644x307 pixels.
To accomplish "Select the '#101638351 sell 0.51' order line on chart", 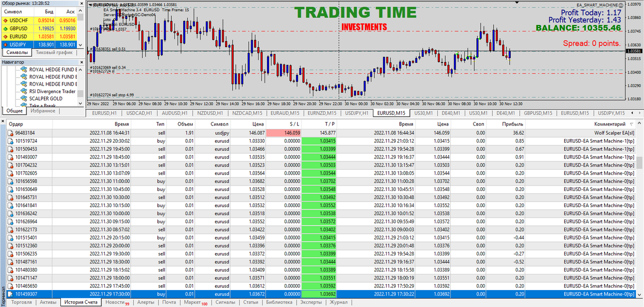I will [x=108, y=49].
